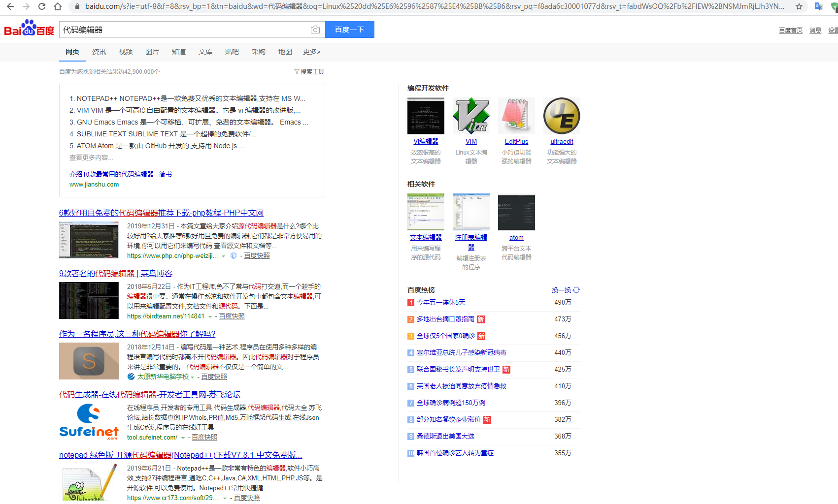Open 6款好用且免费的代码编辑器 result title
This screenshot has width=838, height=504.
coord(161,213)
